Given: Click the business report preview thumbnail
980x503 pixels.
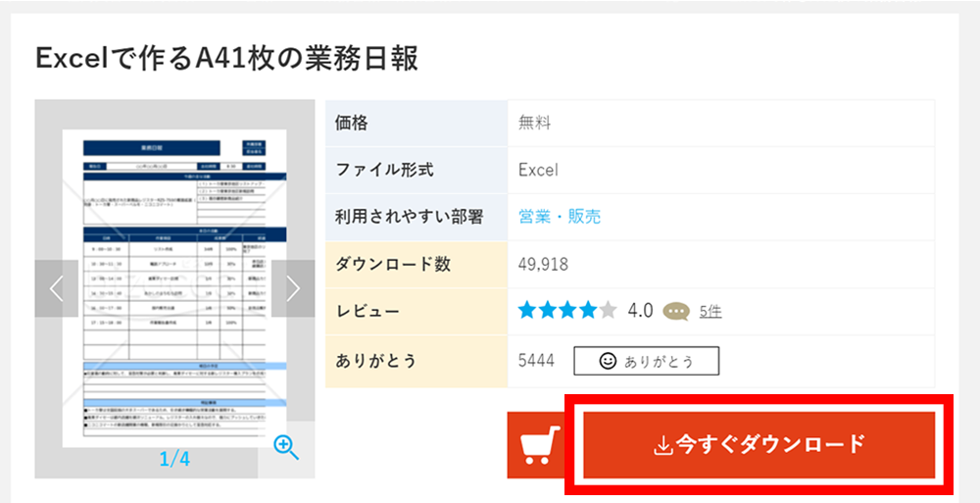Looking at the screenshot, I should pos(174,288).
